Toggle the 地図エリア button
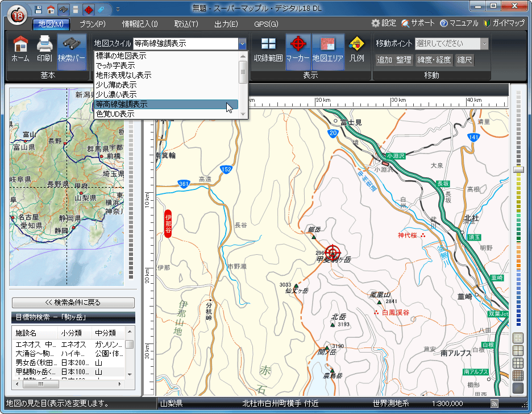The image size is (532, 414). point(328,52)
